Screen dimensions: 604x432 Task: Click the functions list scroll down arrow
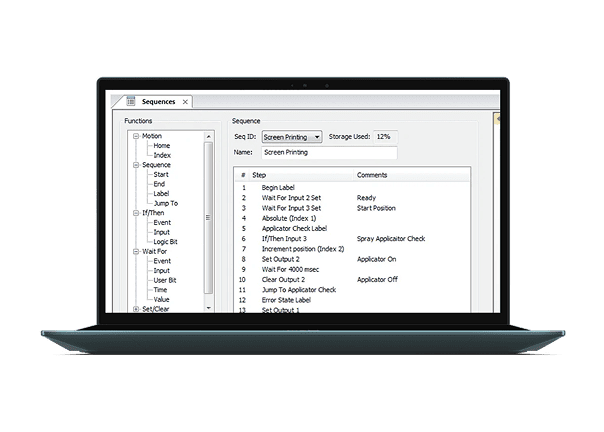coord(208,308)
